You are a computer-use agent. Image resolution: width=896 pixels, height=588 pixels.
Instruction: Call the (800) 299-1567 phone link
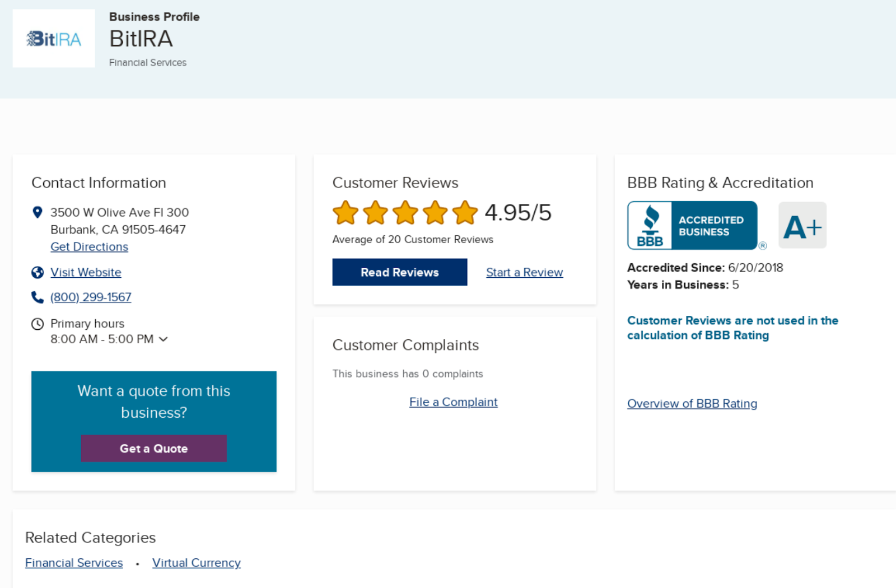coord(91,297)
